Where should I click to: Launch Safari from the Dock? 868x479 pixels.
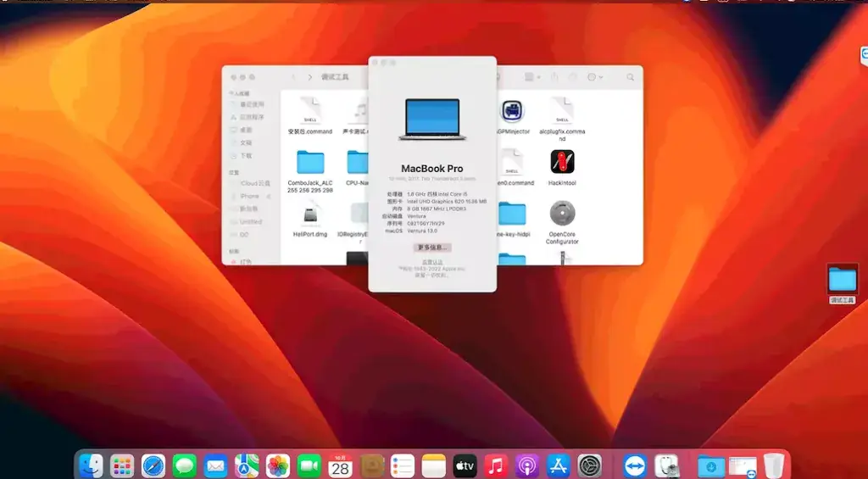click(x=153, y=466)
